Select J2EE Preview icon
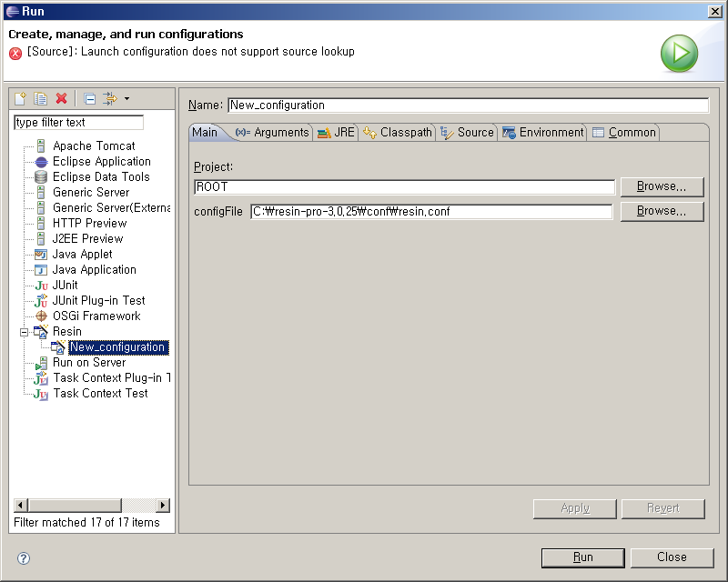The image size is (728, 582). [x=41, y=238]
